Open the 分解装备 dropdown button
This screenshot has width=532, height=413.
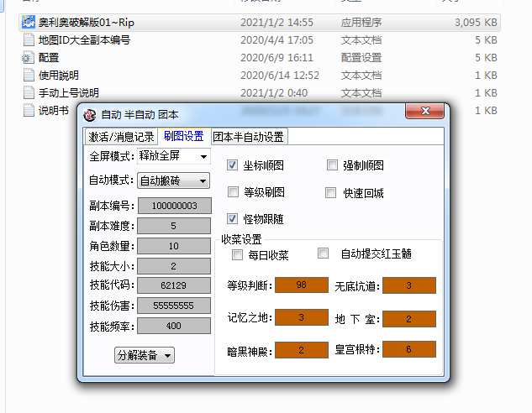(145, 356)
